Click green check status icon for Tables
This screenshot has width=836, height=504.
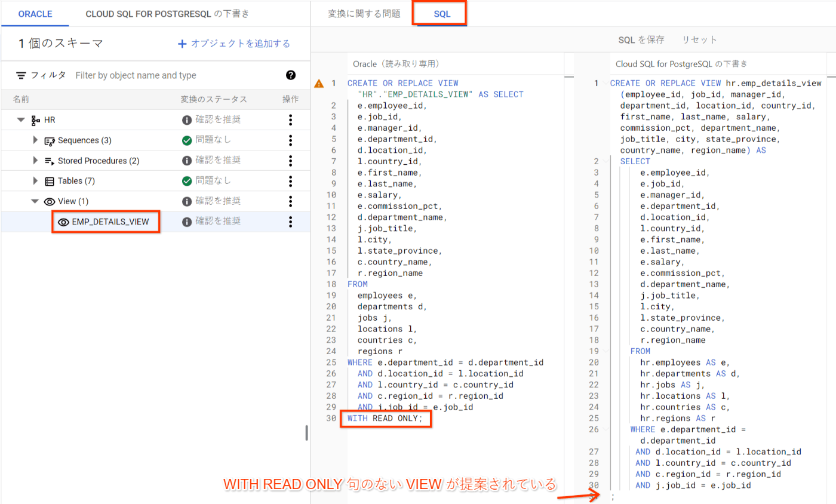[x=187, y=181]
